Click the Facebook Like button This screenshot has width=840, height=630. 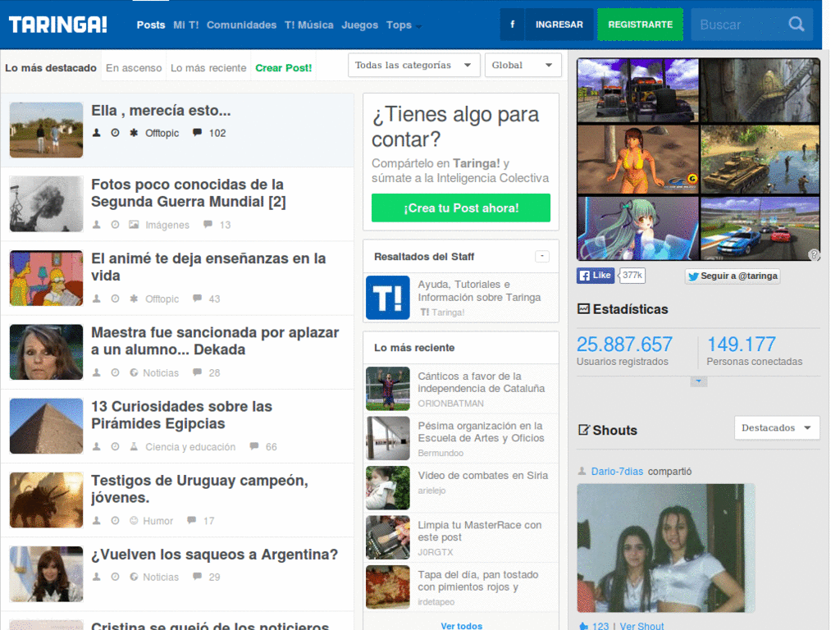(x=596, y=276)
